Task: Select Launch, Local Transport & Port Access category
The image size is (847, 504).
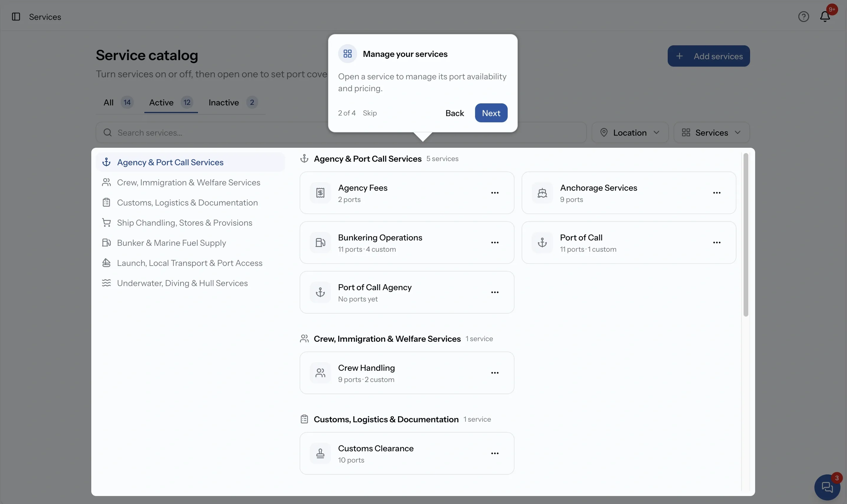Action: point(190,263)
